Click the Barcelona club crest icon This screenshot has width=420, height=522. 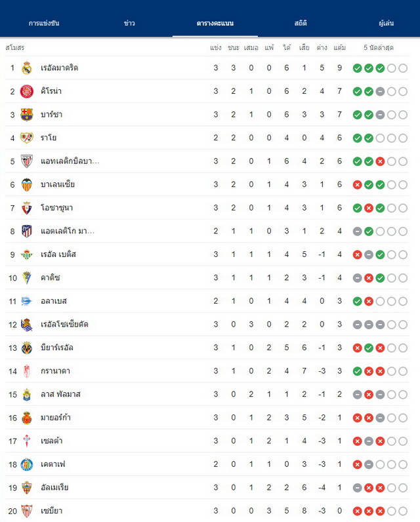click(27, 115)
